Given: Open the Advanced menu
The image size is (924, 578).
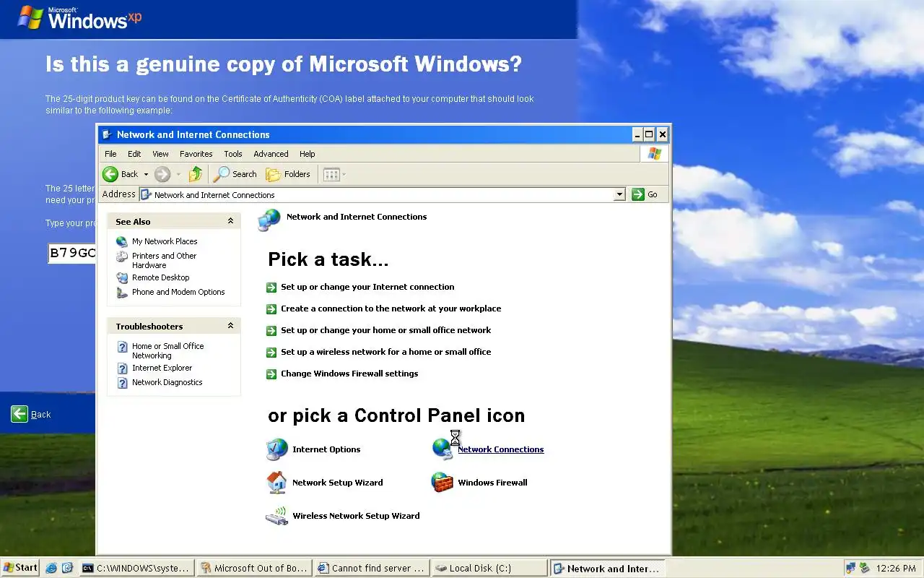Looking at the screenshot, I should coord(271,154).
